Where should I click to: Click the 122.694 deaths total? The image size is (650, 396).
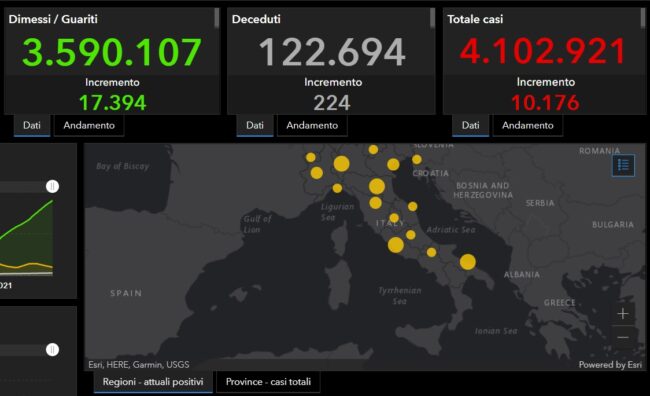(332, 52)
